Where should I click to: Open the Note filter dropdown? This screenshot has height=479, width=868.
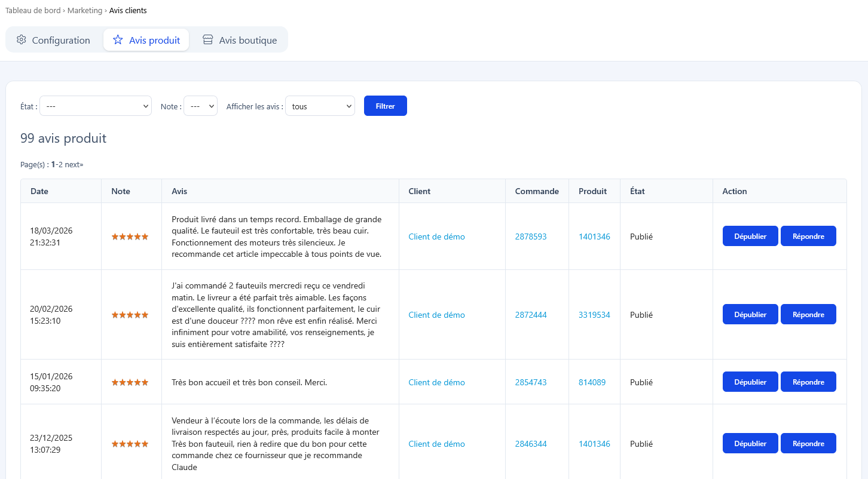pos(200,106)
